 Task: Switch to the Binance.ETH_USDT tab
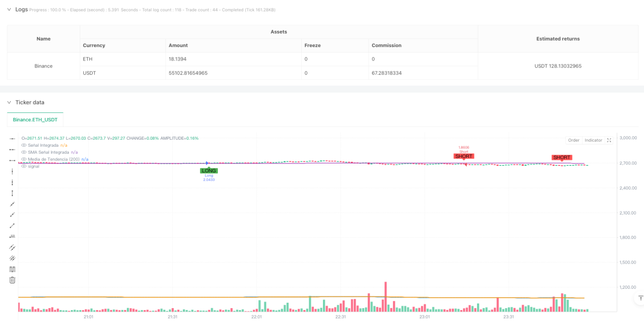coord(35,119)
